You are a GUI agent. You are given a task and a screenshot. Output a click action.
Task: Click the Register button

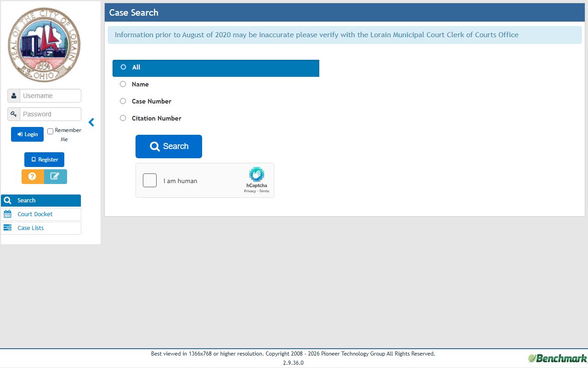tap(44, 160)
